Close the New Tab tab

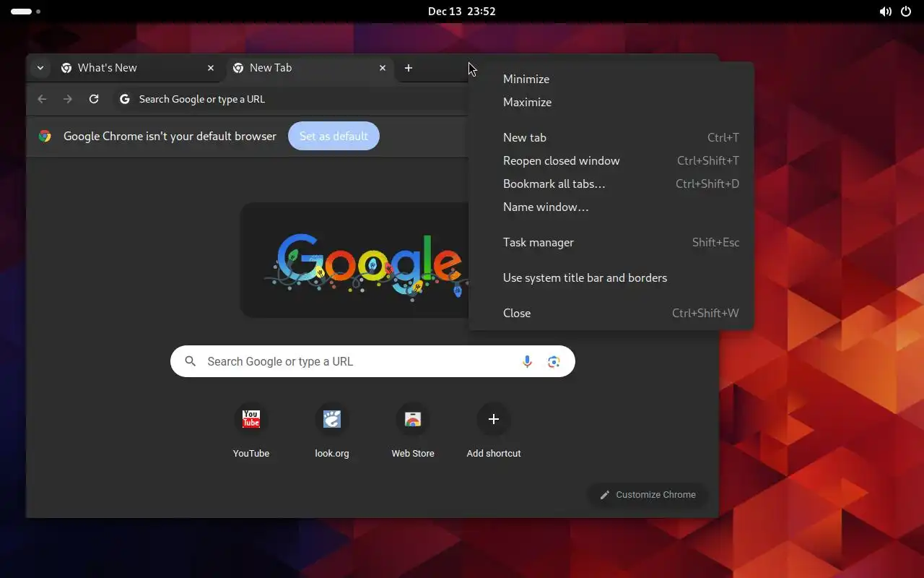[x=383, y=68]
